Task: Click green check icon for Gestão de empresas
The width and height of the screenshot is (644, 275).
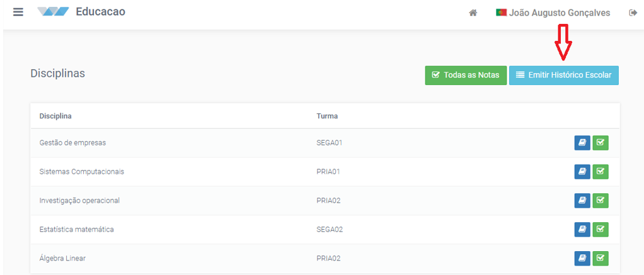Action: (601, 143)
